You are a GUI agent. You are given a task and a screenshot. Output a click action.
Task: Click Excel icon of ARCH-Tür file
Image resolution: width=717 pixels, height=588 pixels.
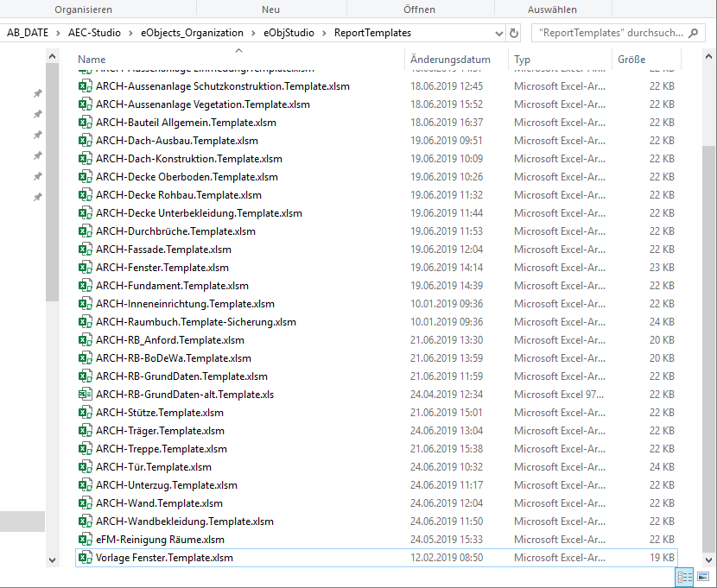coord(85,467)
